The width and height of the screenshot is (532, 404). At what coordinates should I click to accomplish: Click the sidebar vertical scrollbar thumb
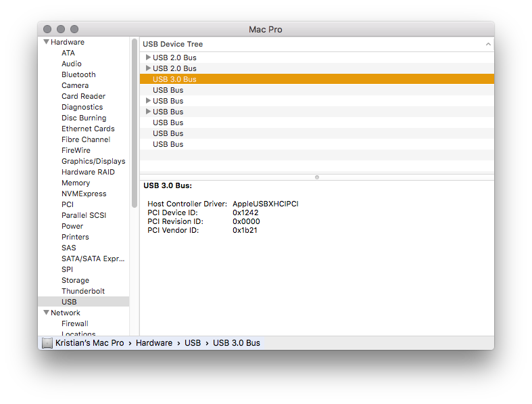click(135, 123)
